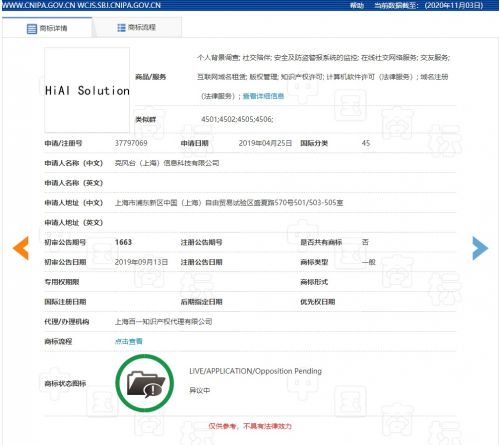
Task: Click the 商标形式 label
Action: click(x=314, y=282)
